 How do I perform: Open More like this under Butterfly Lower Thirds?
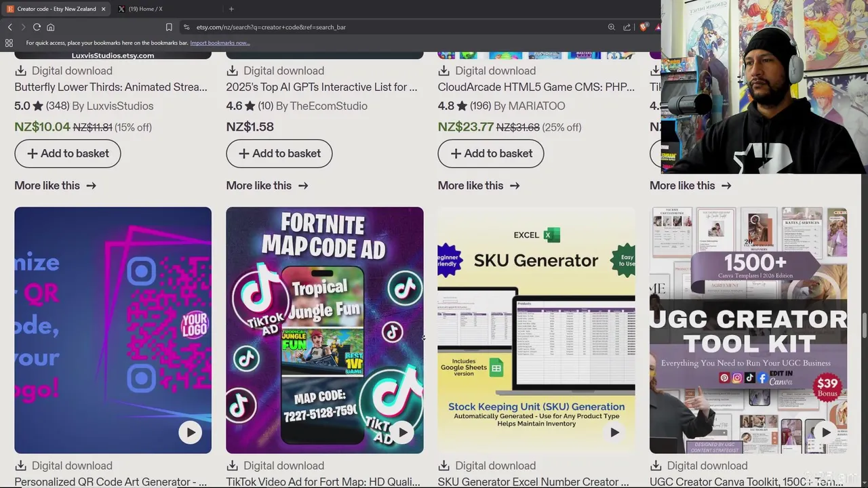coord(55,185)
